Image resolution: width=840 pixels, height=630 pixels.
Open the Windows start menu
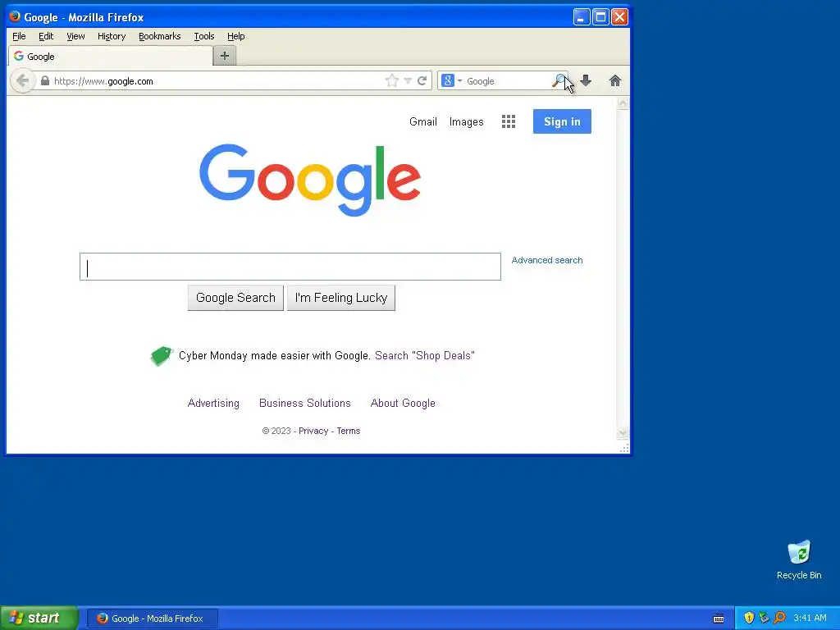(39, 619)
